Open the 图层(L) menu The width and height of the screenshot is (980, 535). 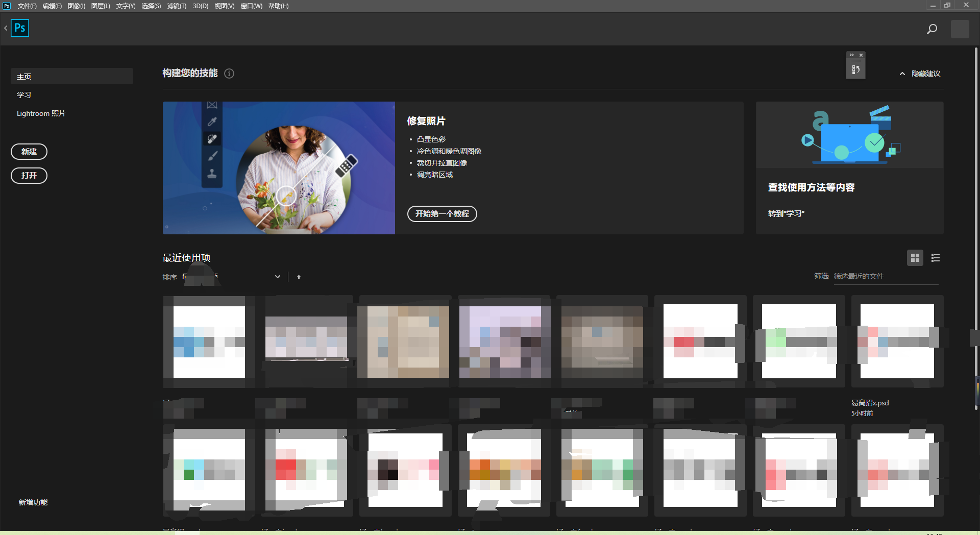click(101, 6)
